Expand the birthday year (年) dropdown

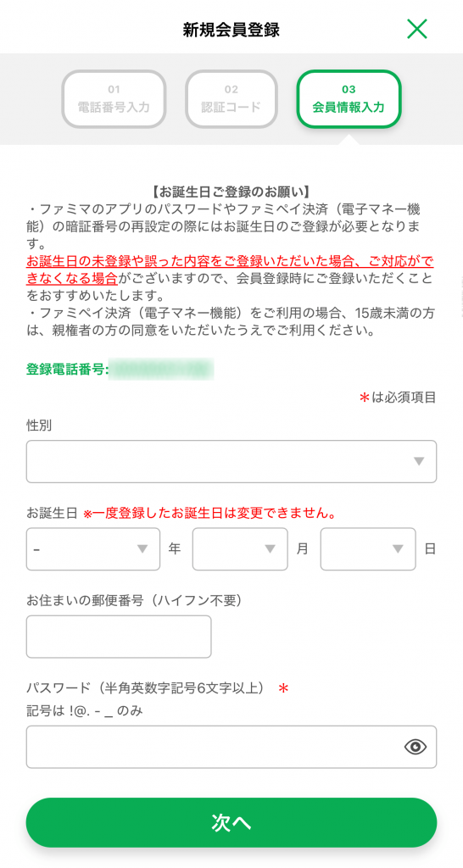(93, 549)
